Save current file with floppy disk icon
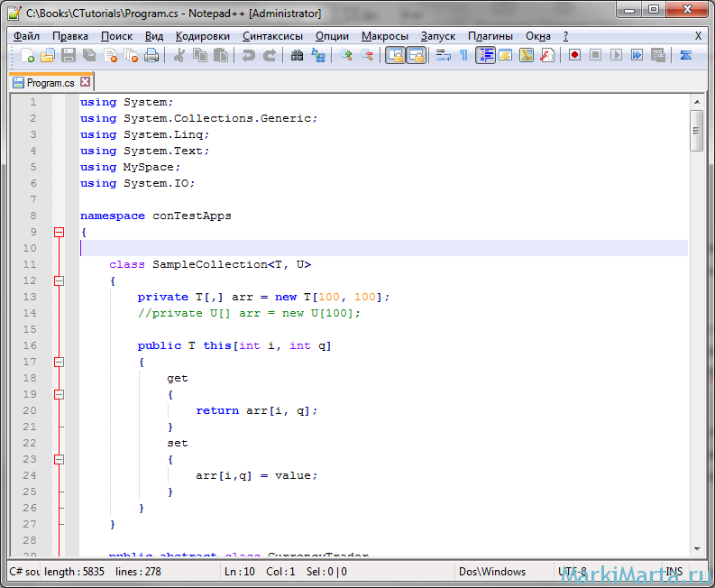 (69, 56)
